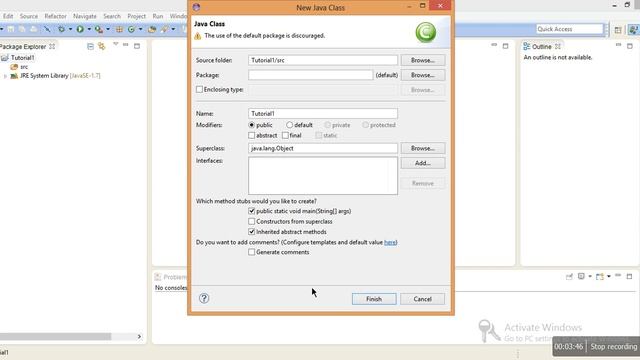The width and height of the screenshot is (640, 360).
Task: Click the Debug bug icon in toolbar
Action: (61, 29)
